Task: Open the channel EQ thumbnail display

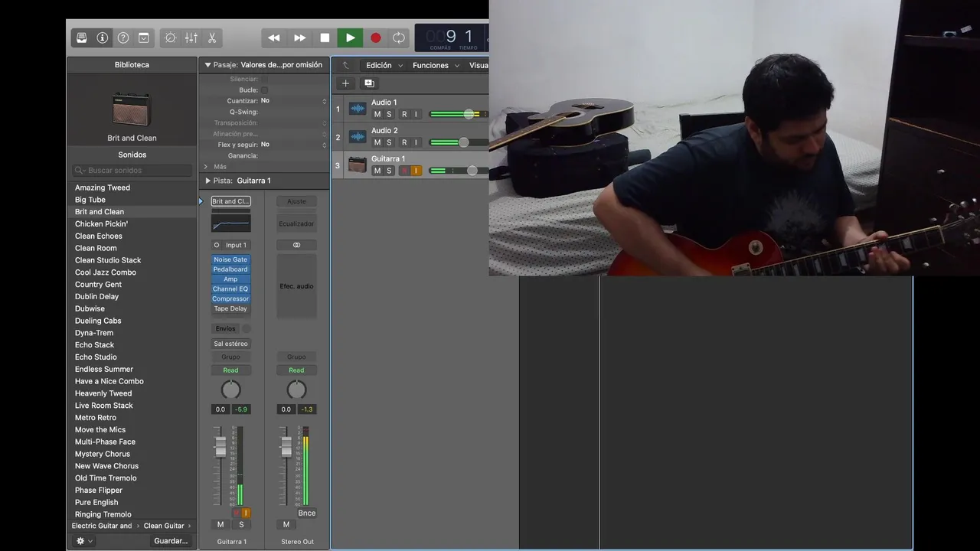Action: point(230,223)
